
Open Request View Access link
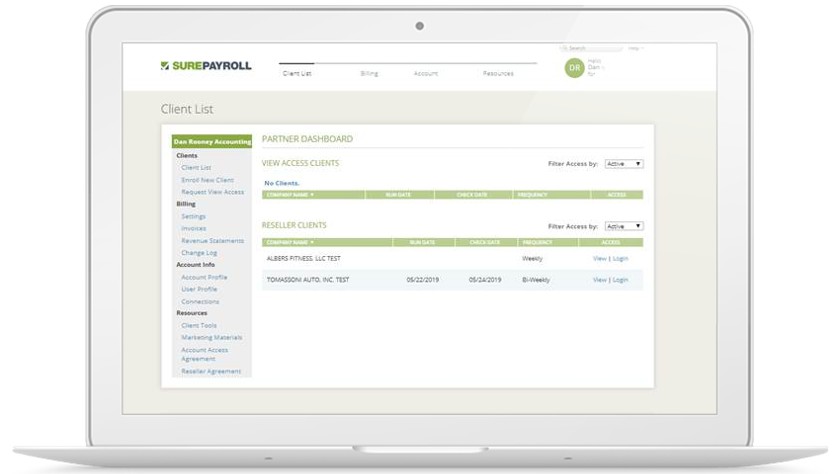[213, 192]
